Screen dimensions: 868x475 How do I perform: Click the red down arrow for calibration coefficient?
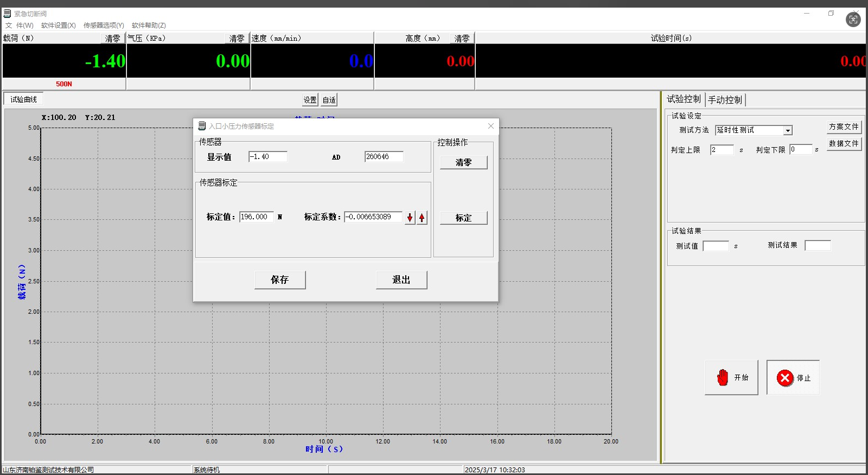pyautogui.click(x=410, y=218)
